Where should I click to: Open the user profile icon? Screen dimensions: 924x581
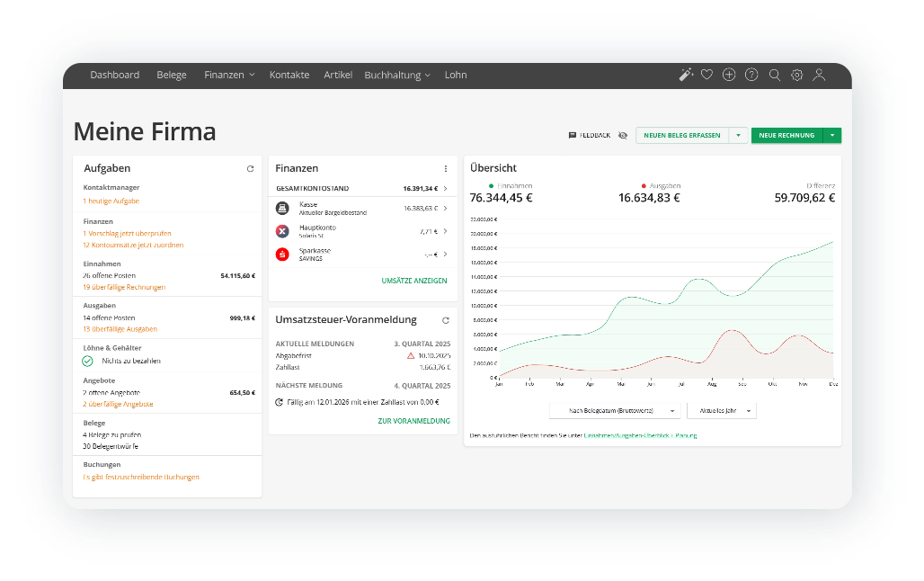click(819, 75)
